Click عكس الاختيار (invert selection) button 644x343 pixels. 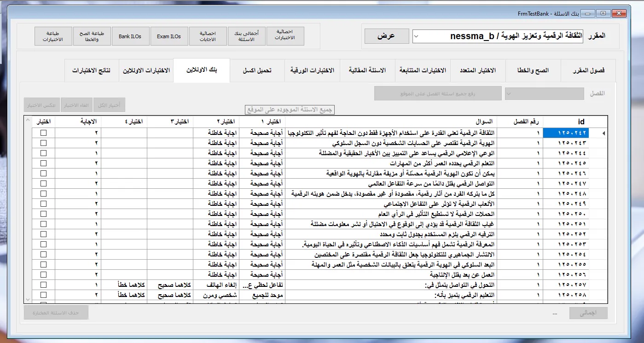(41, 105)
